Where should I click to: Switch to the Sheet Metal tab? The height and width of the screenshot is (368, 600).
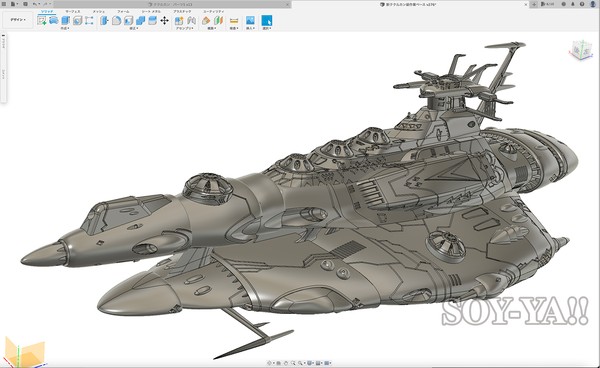click(x=151, y=11)
